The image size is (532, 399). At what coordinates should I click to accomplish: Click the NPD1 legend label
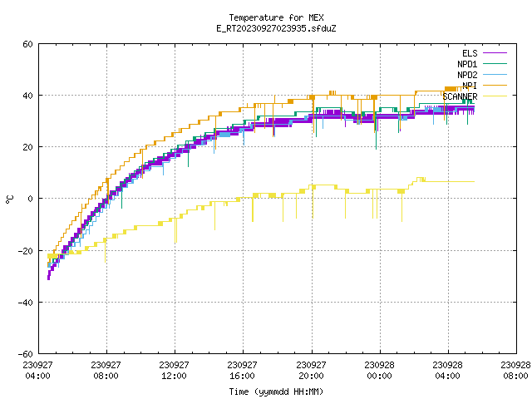[467, 64]
